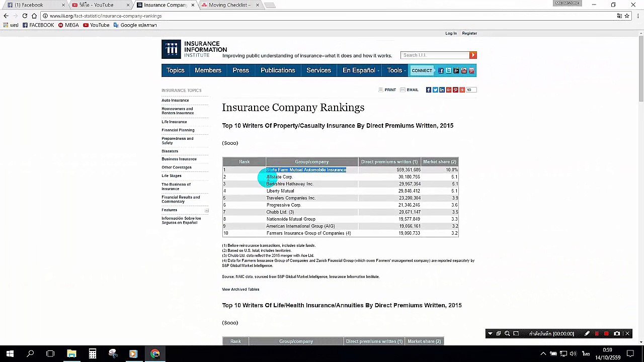The image size is (644, 362).
Task: Click the Register link
Action: coord(469,33)
